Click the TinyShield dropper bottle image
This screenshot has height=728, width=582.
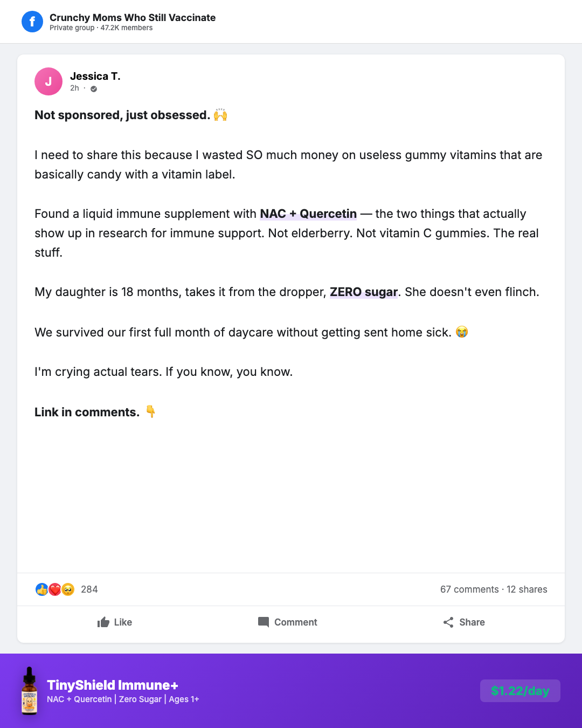(x=30, y=691)
